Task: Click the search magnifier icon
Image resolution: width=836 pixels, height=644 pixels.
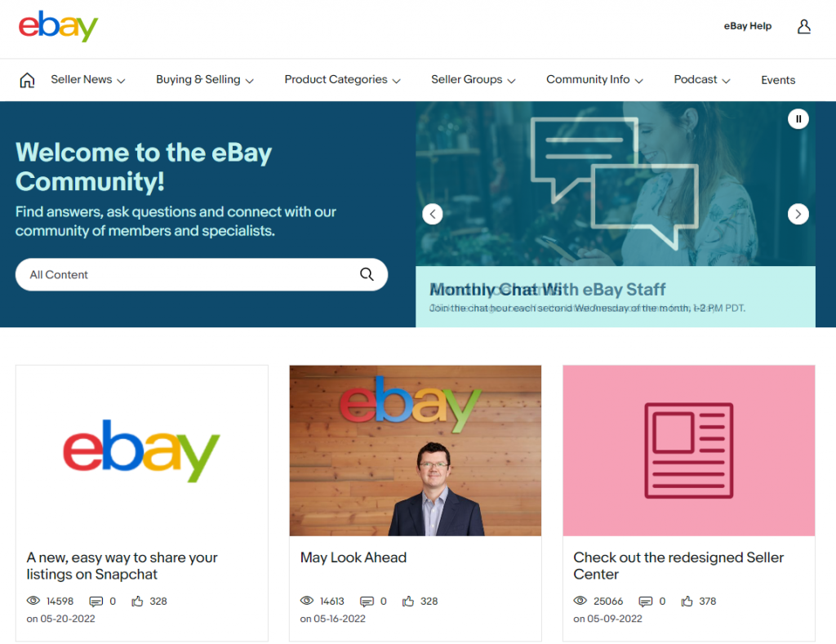Action: pyautogui.click(x=367, y=274)
